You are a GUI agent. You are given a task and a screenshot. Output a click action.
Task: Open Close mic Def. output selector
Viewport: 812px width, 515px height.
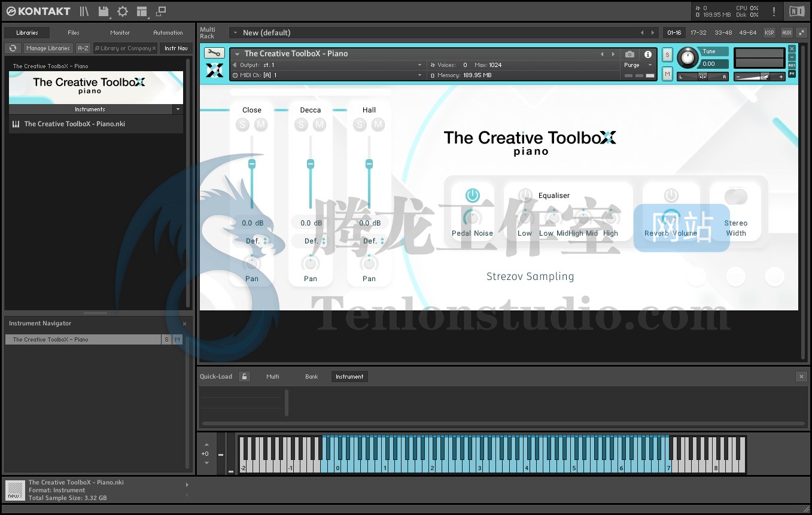pyautogui.click(x=257, y=241)
